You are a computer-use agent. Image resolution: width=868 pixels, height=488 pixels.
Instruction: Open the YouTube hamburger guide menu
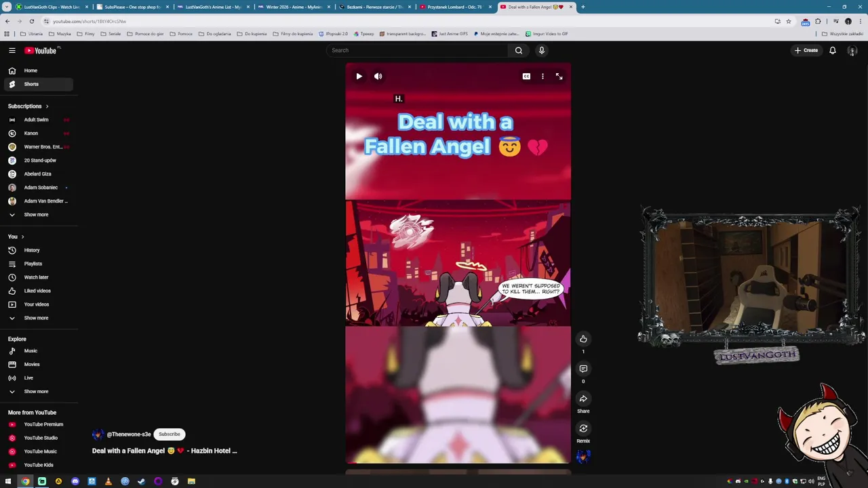pos(12,50)
